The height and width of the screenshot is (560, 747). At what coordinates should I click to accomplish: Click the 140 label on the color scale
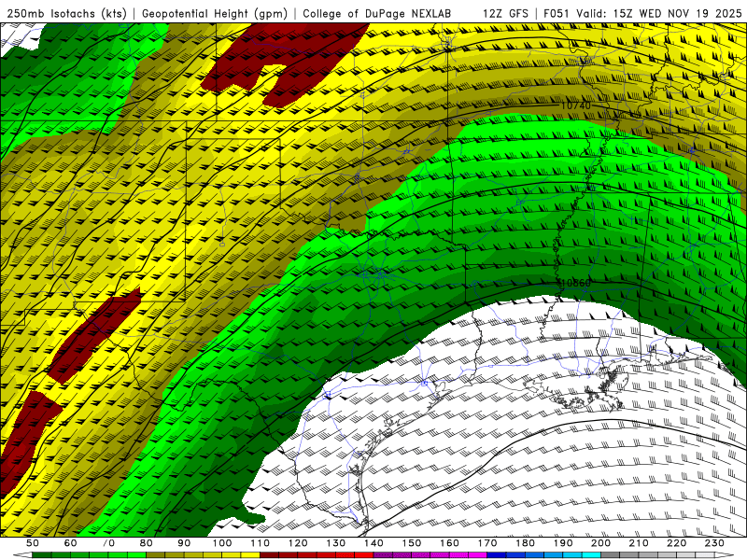[x=373, y=543]
